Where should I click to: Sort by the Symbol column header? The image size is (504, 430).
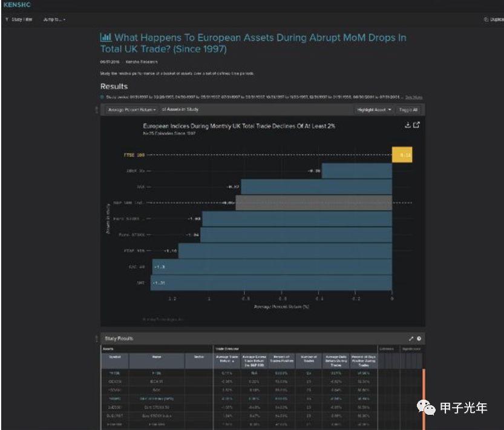115,361
